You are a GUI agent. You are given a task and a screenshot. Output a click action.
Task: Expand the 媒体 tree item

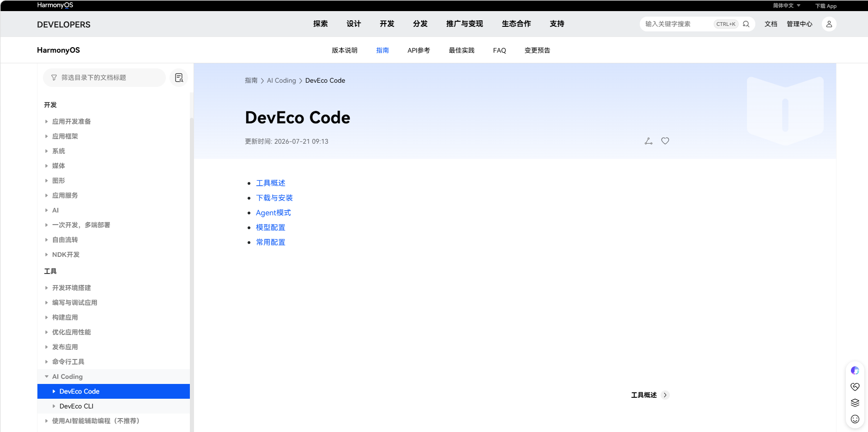point(46,166)
